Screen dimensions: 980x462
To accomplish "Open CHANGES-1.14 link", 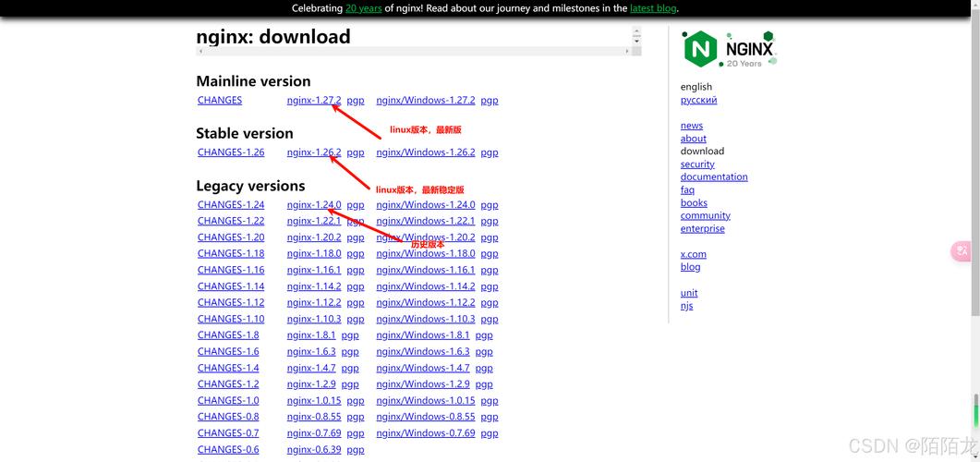I will pos(231,286).
